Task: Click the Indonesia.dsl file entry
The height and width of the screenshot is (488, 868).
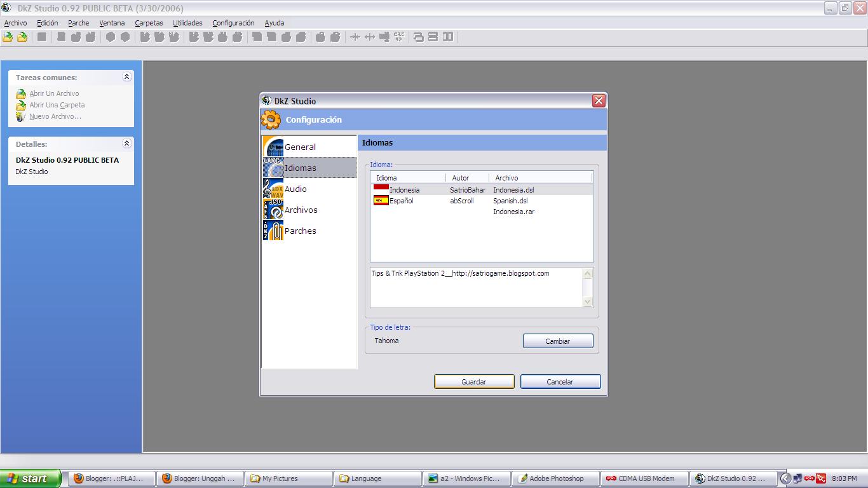Action: tap(513, 190)
